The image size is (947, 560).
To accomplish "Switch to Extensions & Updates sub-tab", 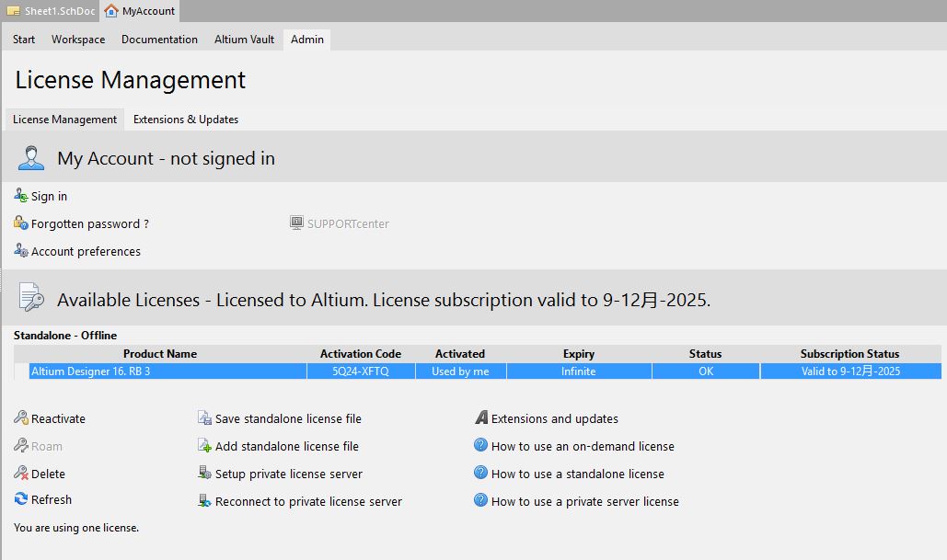I will coord(185,120).
